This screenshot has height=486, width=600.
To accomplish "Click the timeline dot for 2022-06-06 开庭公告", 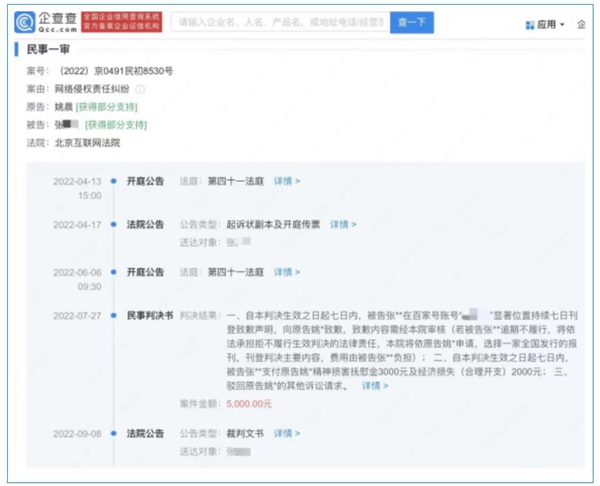I will (x=114, y=271).
